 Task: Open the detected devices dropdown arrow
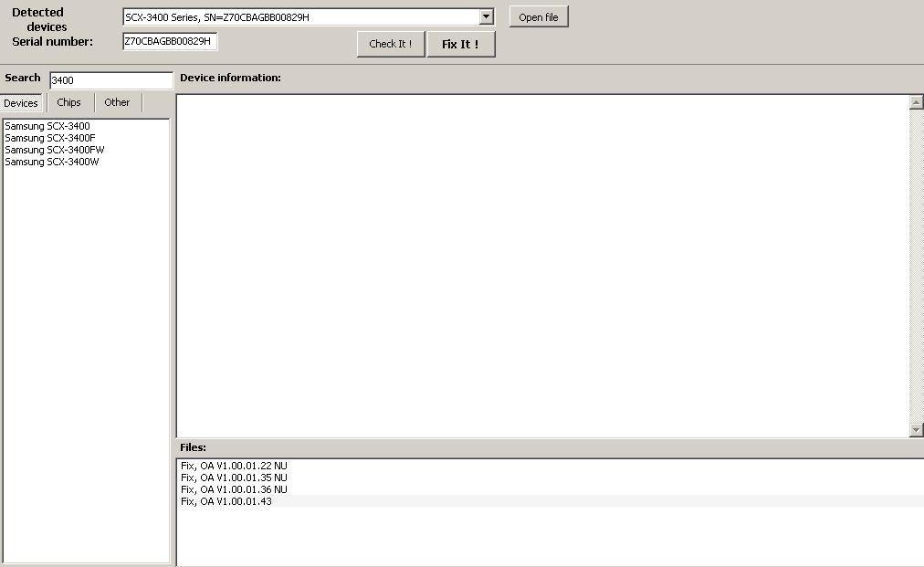pos(486,17)
